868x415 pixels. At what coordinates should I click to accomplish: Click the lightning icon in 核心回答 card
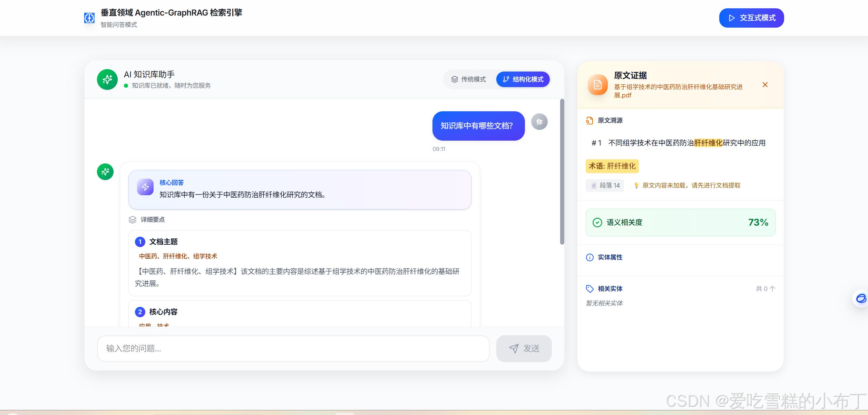[x=145, y=187]
